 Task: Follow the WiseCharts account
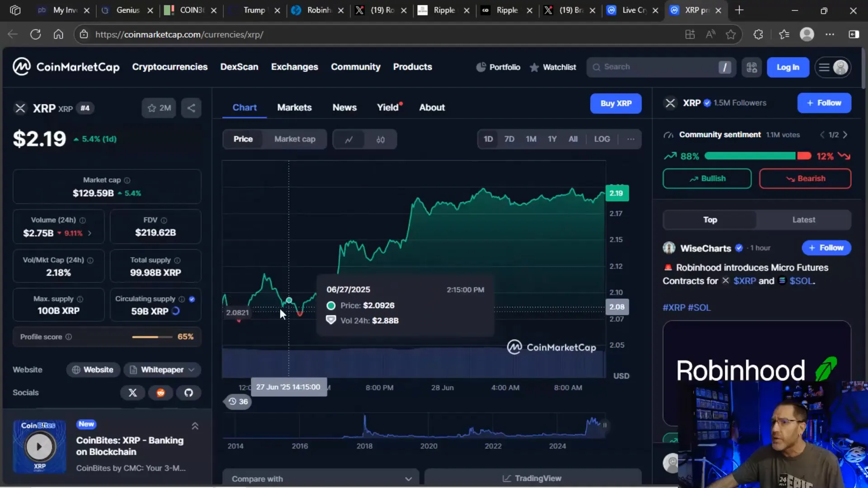click(826, 248)
